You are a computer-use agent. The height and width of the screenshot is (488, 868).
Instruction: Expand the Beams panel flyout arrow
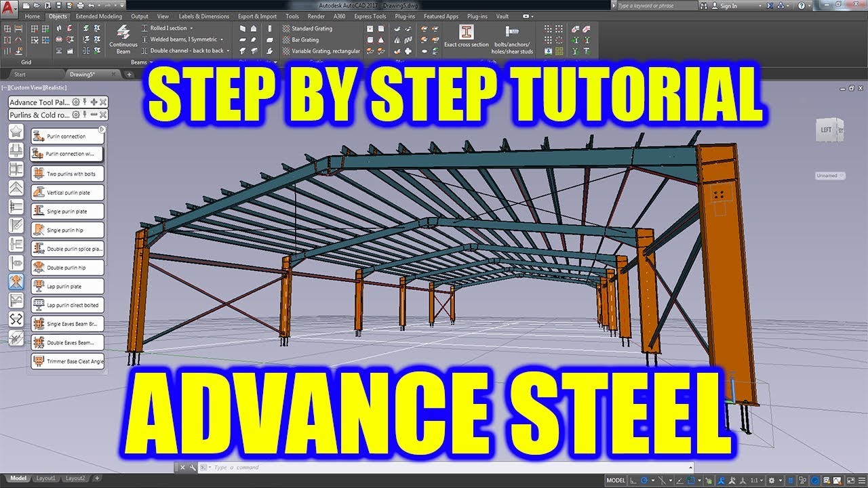click(151, 62)
